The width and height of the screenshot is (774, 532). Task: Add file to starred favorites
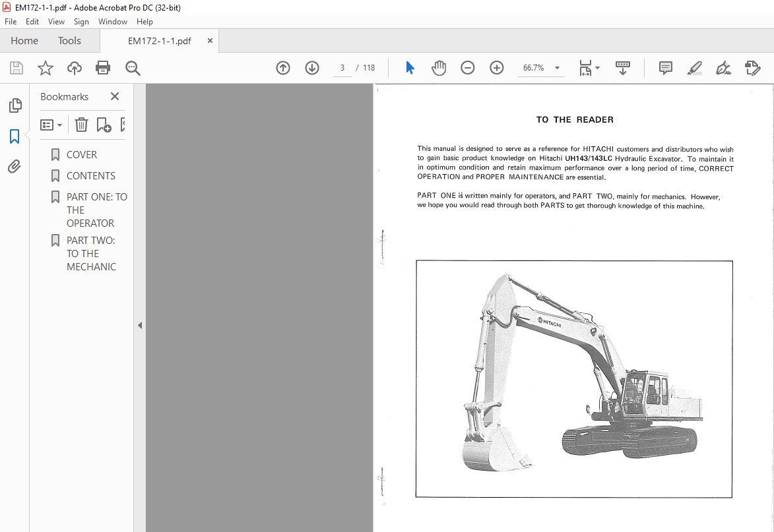click(x=46, y=67)
